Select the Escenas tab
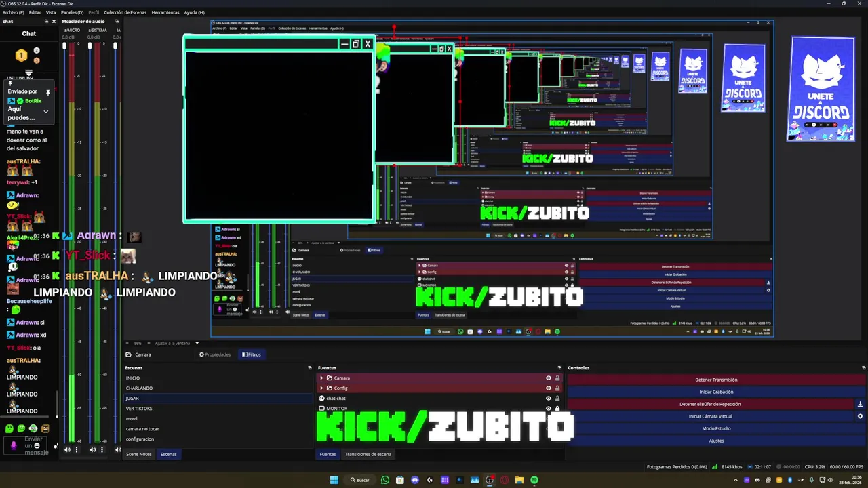This screenshot has width=868, height=488. pyautogui.click(x=169, y=454)
